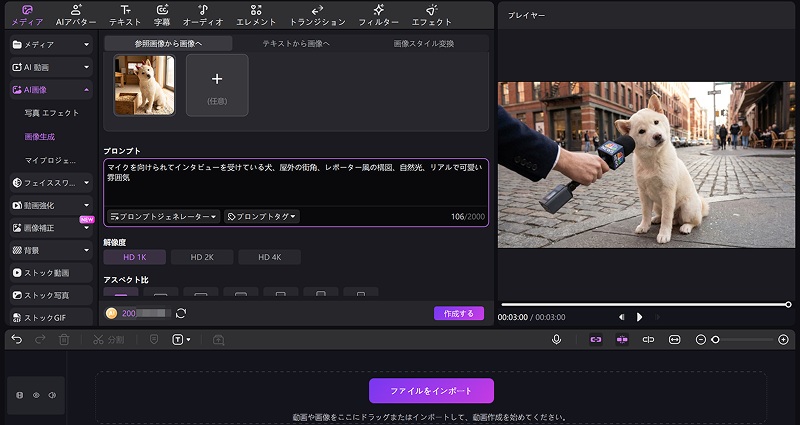Viewport: 800px width, 425px height.
Task: Open ストックGIF in the sidebar
Action: [x=51, y=318]
